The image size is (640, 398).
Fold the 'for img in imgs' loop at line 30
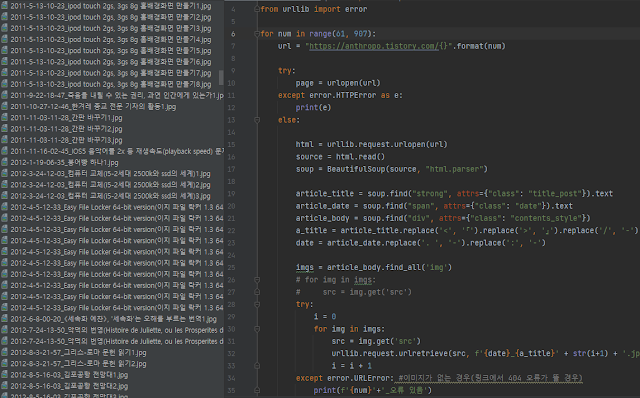pyautogui.click(x=257, y=329)
